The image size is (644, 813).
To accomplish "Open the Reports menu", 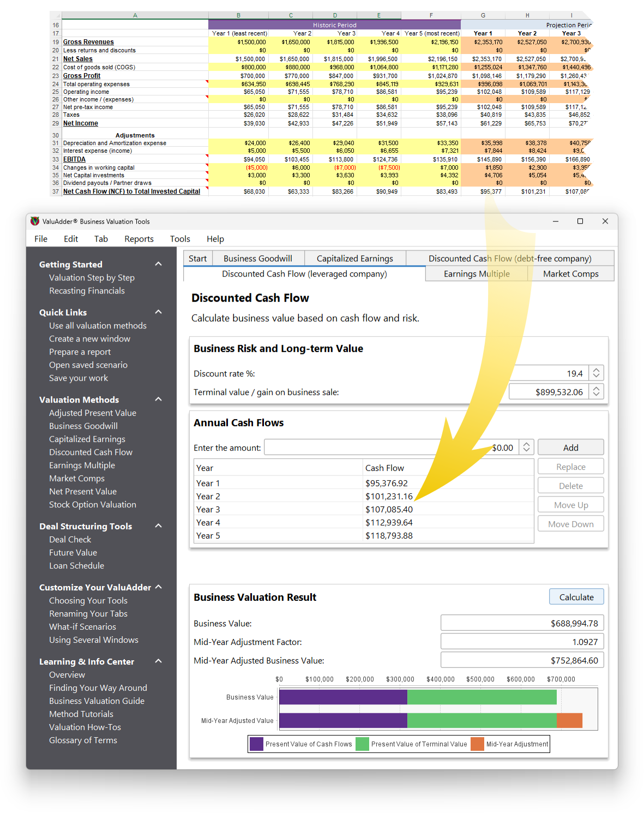I will [x=139, y=239].
